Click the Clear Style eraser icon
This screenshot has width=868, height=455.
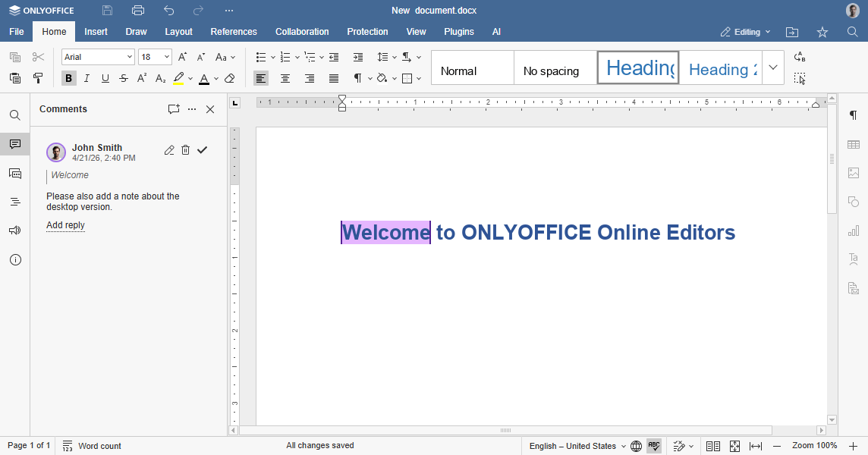click(230, 78)
